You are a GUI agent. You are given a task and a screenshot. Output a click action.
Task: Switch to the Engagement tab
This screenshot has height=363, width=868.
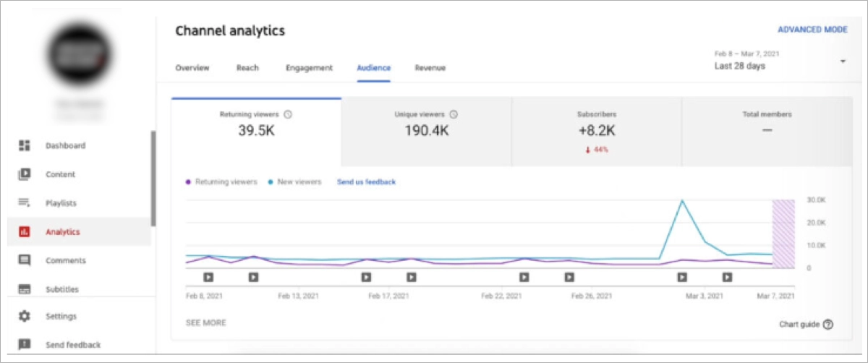point(309,68)
